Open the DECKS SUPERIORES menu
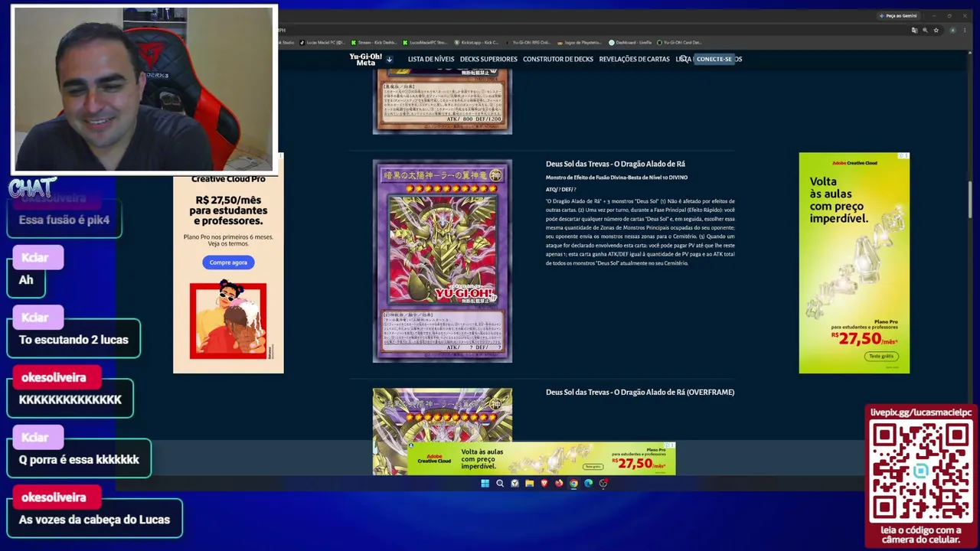 (488, 59)
